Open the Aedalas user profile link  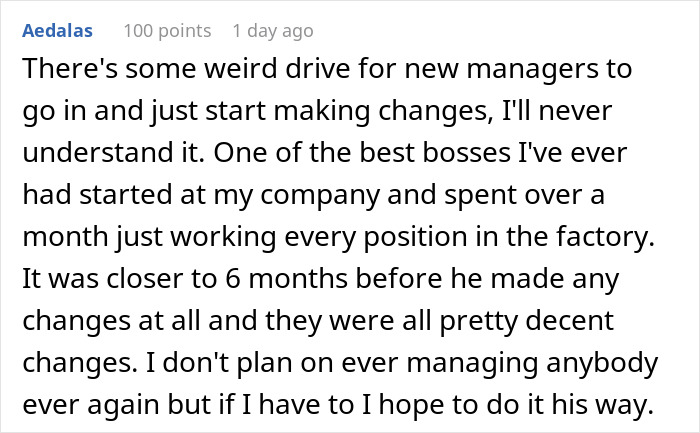(57, 31)
